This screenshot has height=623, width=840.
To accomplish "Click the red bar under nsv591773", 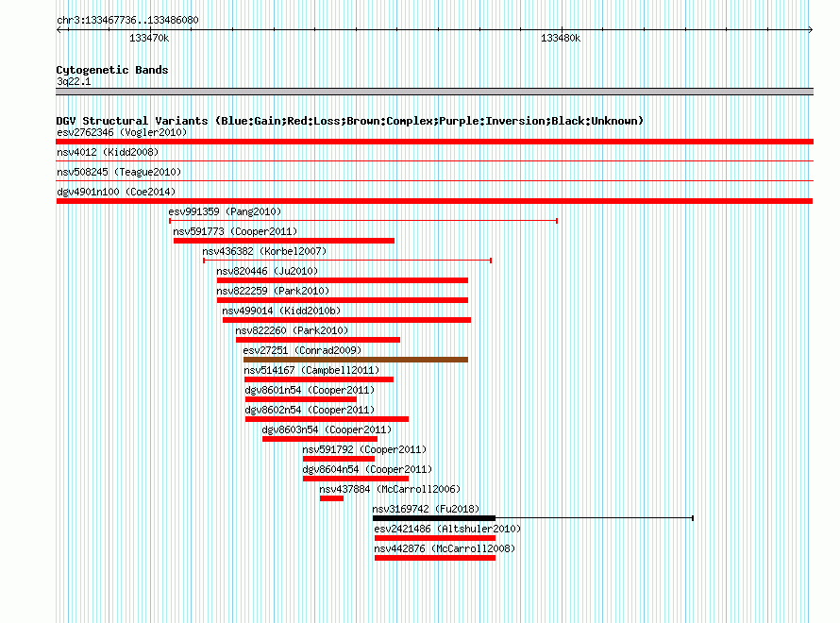I will pyautogui.click(x=284, y=241).
